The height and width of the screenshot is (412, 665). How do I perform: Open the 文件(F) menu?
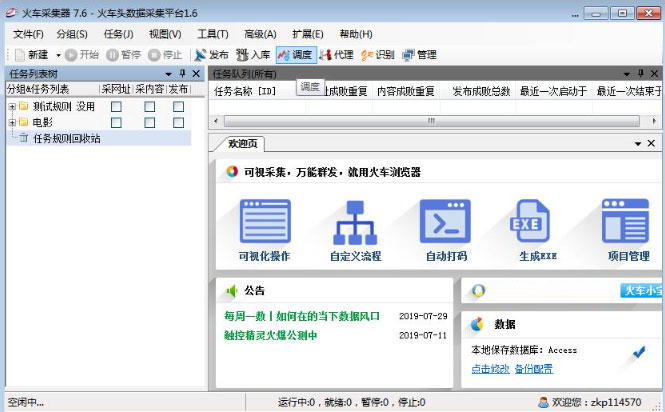28,34
